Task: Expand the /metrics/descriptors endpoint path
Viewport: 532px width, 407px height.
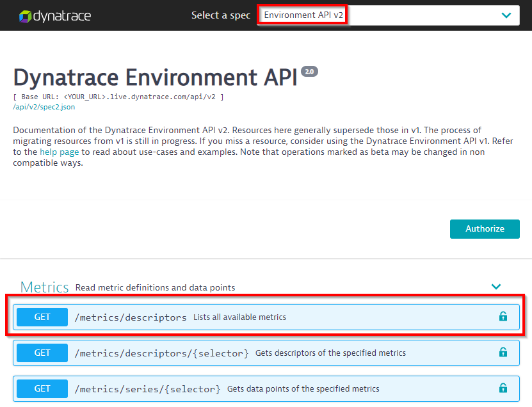Action: pos(131,317)
